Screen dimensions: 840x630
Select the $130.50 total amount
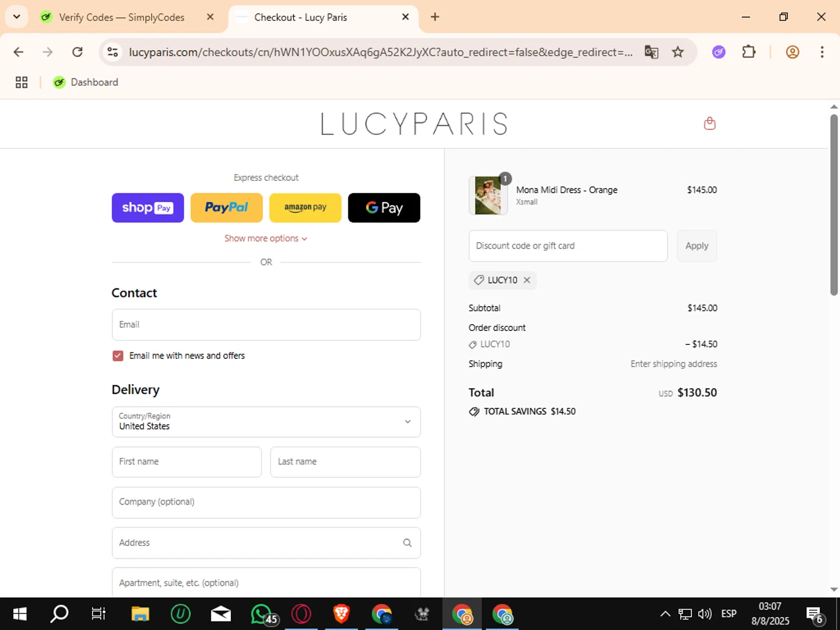click(x=697, y=393)
